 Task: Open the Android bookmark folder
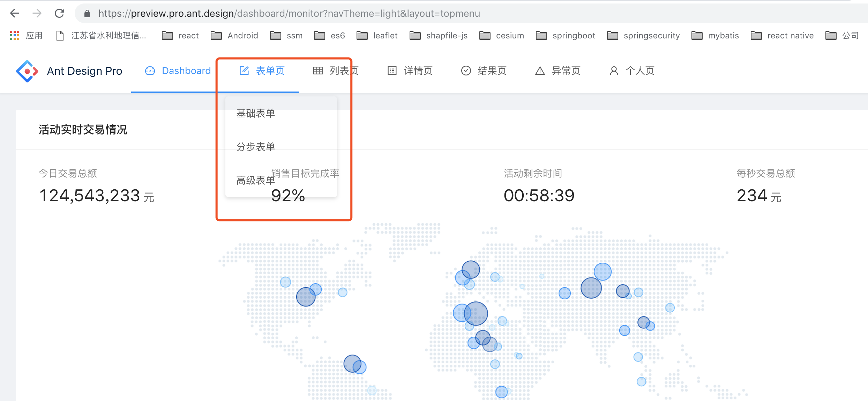[234, 35]
